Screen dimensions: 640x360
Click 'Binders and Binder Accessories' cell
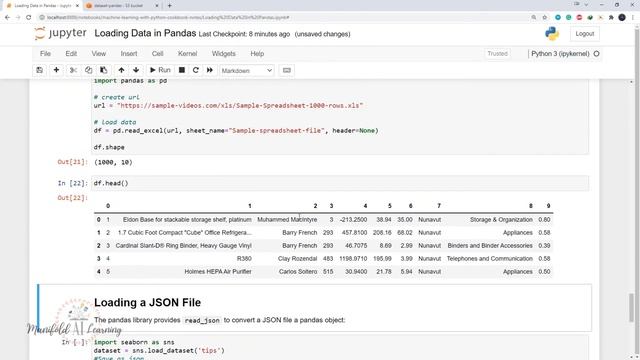click(490, 246)
